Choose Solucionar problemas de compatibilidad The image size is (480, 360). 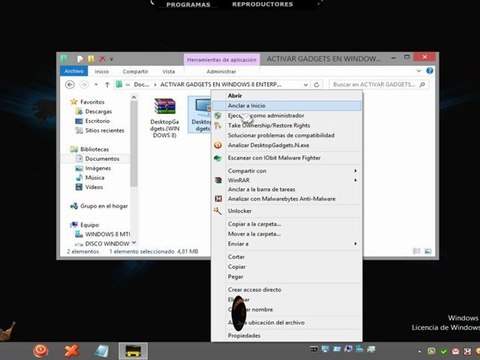tap(287, 135)
